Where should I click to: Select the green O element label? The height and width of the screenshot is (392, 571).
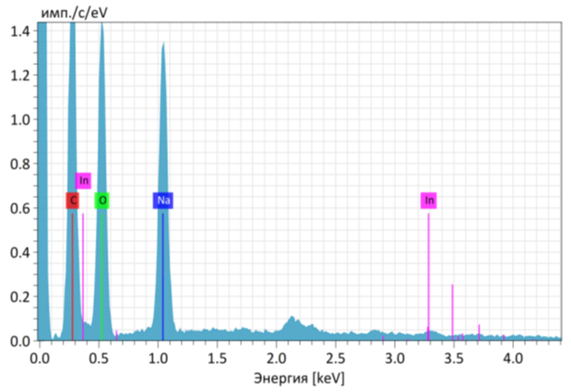(102, 201)
